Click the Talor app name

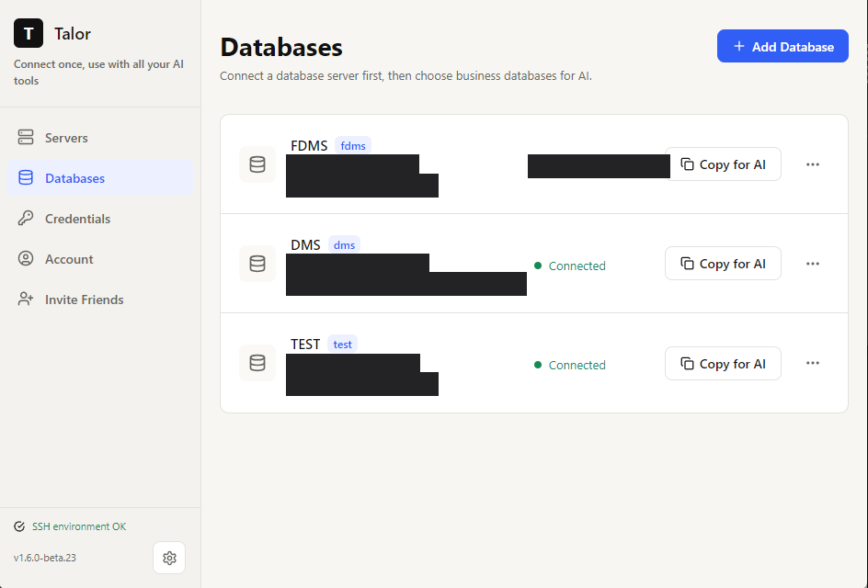click(73, 34)
